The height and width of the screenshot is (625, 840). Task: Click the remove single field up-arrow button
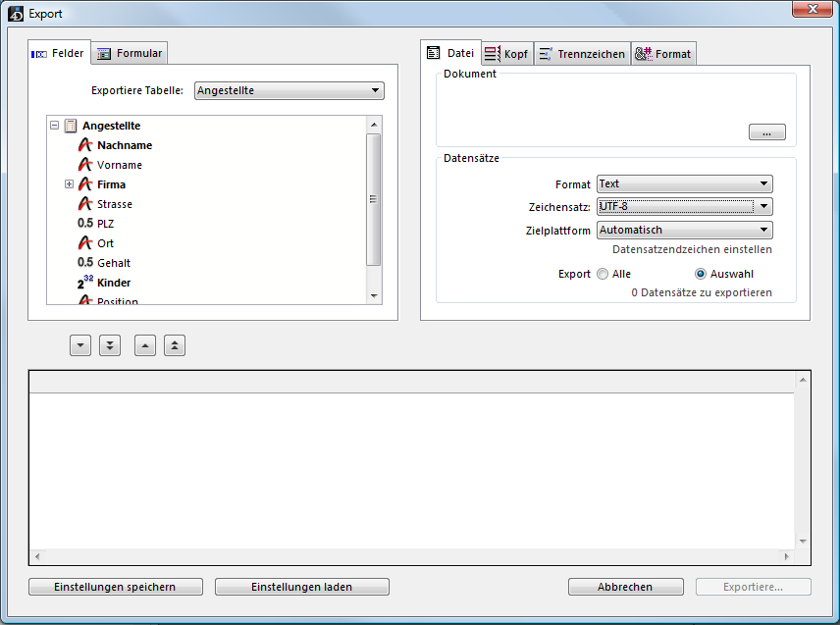coord(145,345)
